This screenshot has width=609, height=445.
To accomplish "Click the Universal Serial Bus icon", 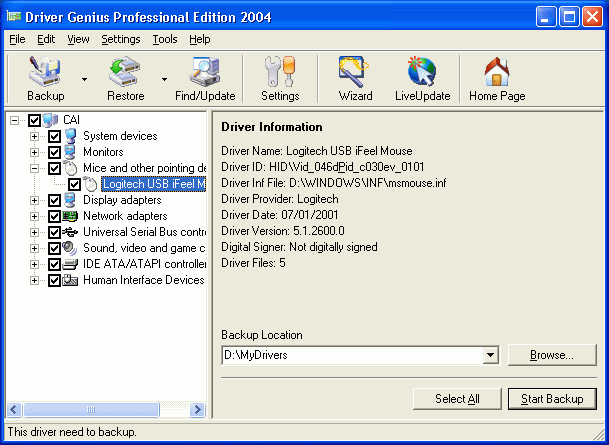I will tap(70, 232).
